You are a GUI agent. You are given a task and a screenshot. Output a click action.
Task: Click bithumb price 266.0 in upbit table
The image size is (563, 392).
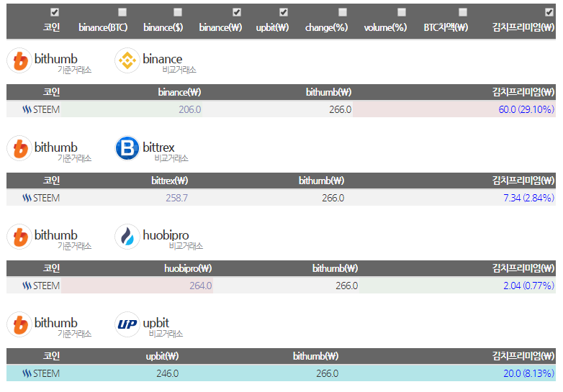pos(327,374)
